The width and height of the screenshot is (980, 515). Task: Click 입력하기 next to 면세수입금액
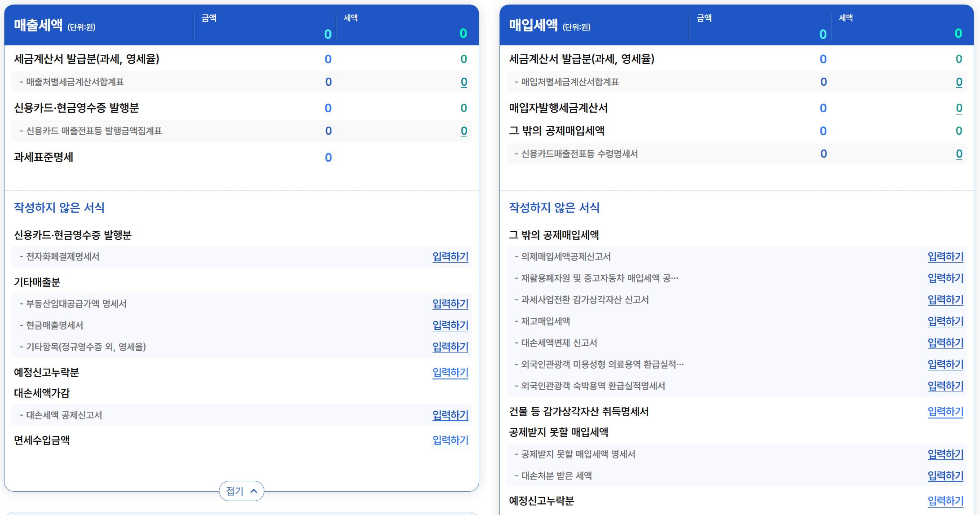(x=450, y=440)
